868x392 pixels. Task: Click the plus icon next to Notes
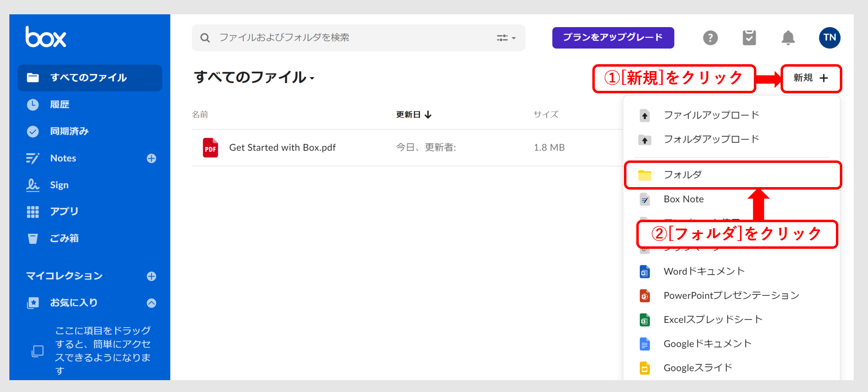click(x=151, y=158)
